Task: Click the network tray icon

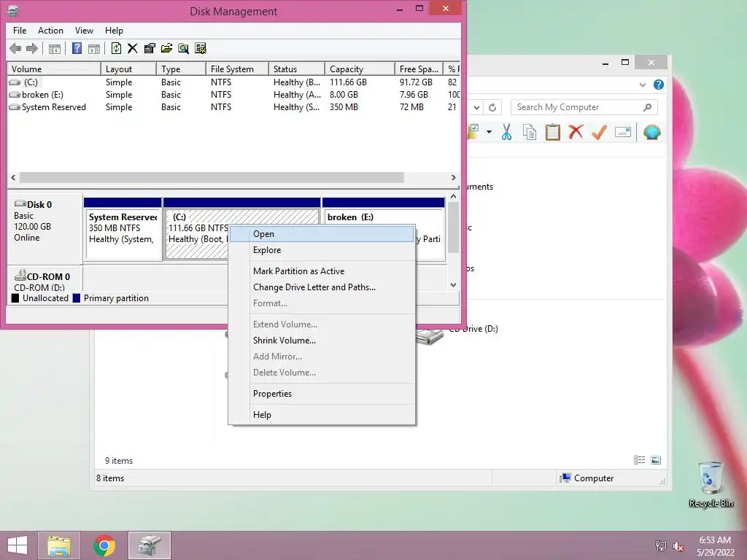Action: pos(660,546)
